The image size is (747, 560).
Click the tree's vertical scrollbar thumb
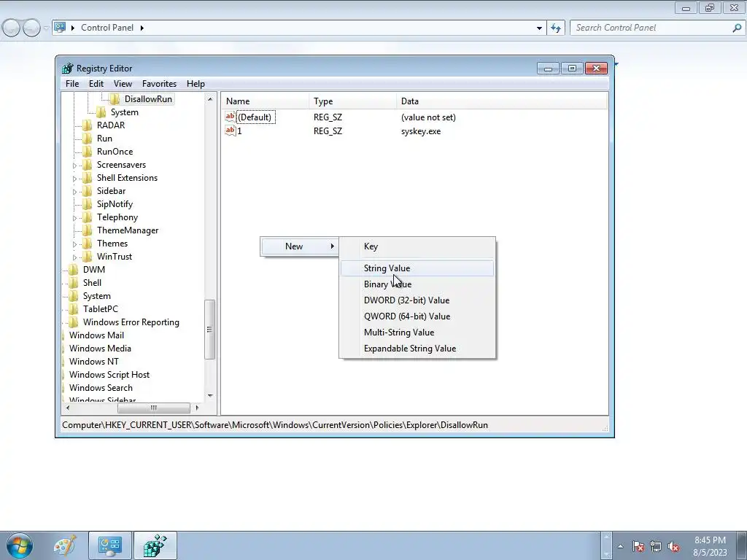click(x=209, y=329)
